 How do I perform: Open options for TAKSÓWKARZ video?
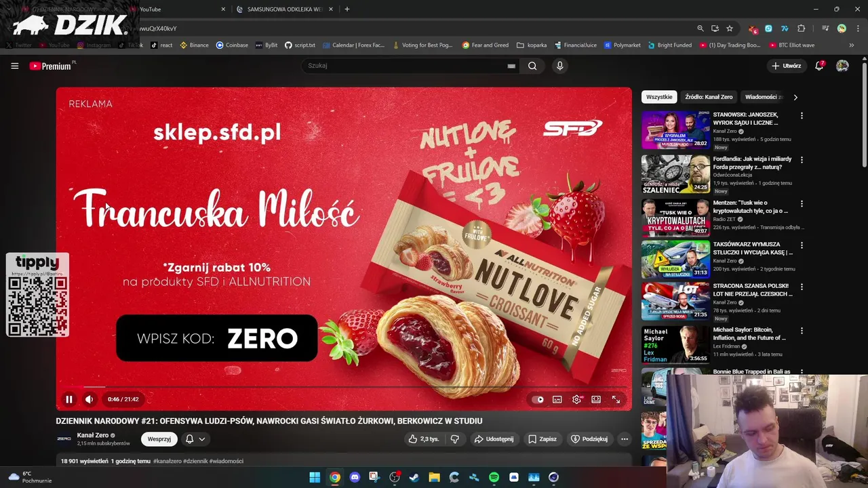[x=802, y=245]
